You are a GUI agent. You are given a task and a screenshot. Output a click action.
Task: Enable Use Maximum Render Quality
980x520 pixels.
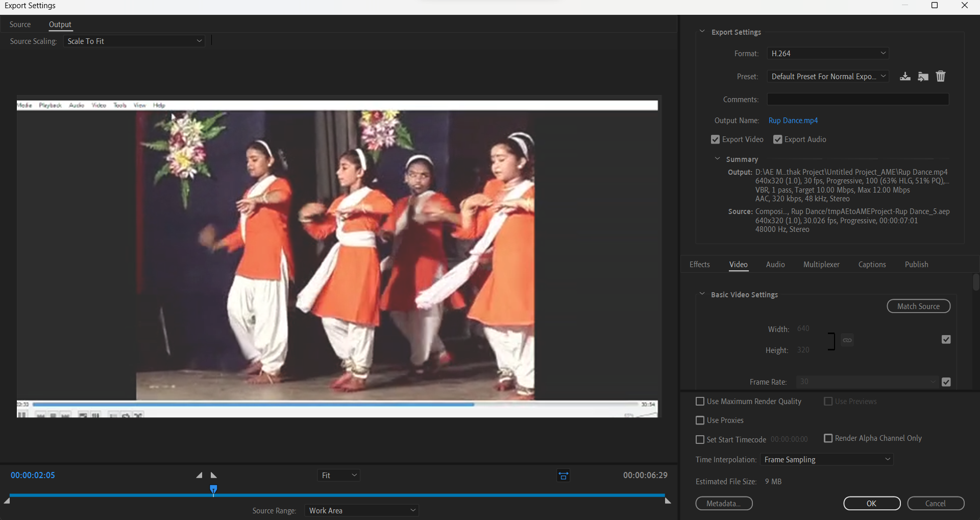coord(700,401)
